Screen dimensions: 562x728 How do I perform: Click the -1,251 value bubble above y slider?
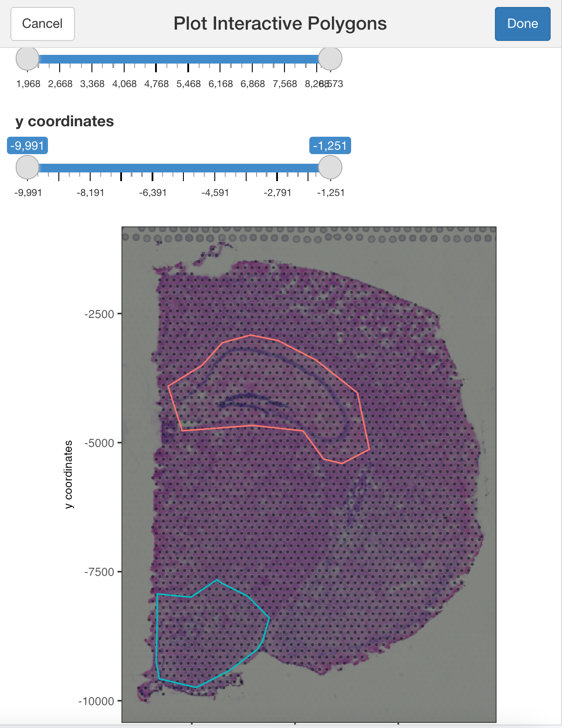pos(330,145)
